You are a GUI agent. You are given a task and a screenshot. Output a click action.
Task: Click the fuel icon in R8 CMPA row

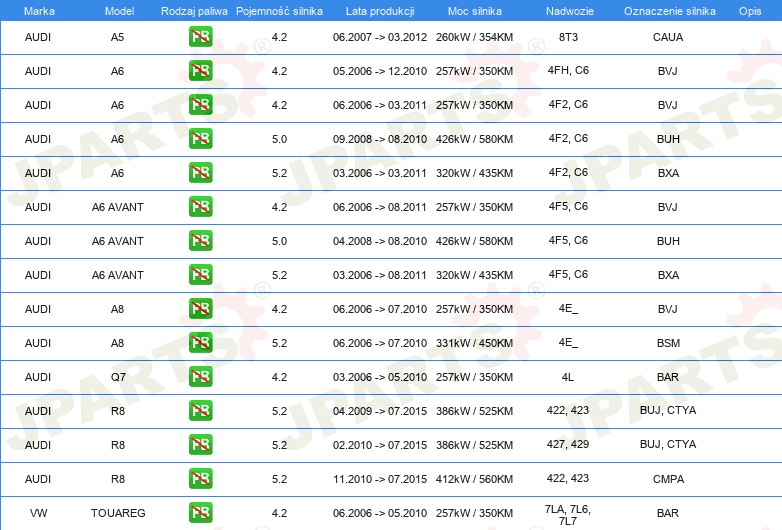click(200, 479)
